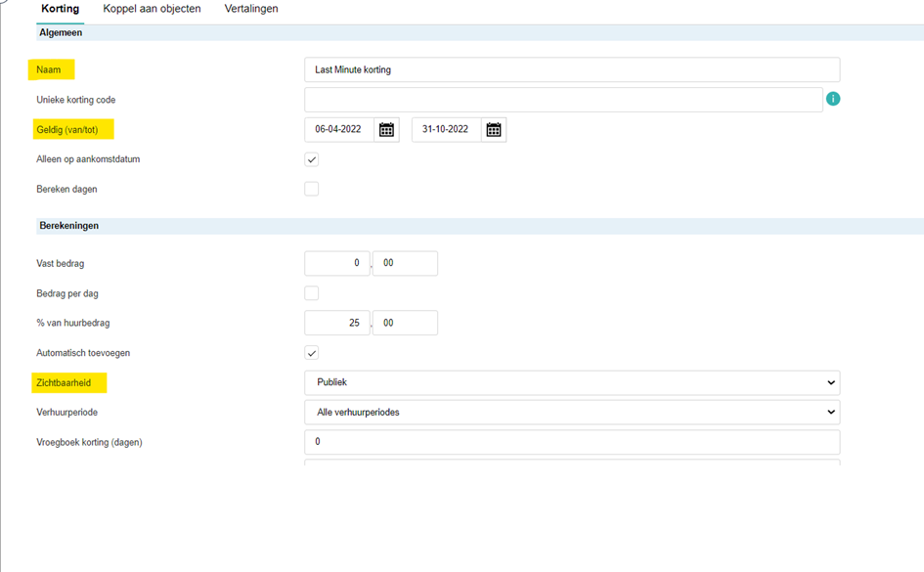Open the start date calendar picker
The image size is (924, 572).
click(386, 129)
